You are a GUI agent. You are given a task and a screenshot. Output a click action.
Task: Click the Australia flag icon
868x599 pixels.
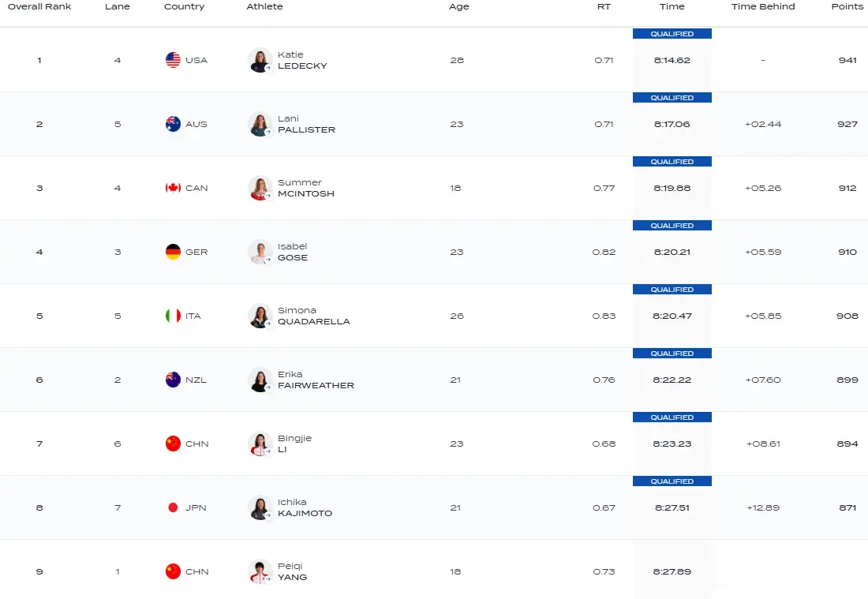click(x=173, y=124)
